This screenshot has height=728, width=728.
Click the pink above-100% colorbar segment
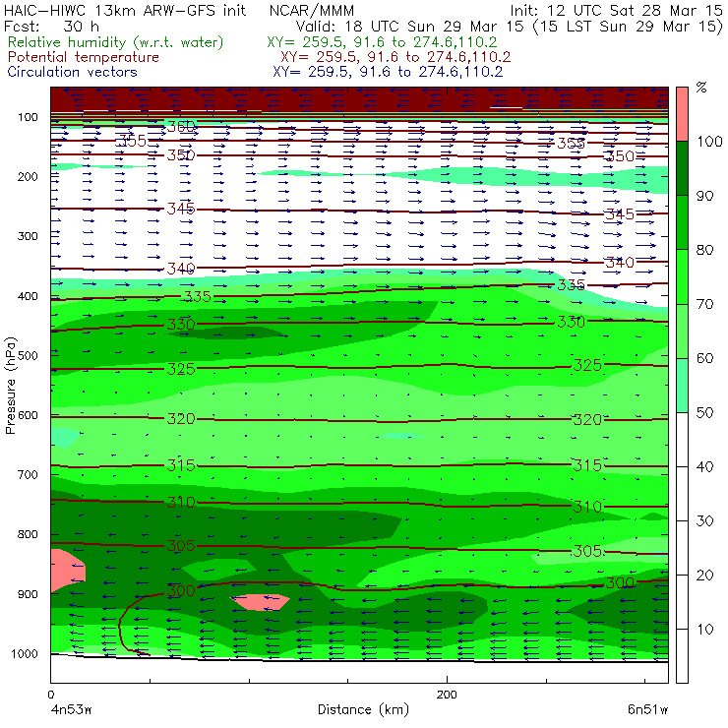(x=682, y=114)
